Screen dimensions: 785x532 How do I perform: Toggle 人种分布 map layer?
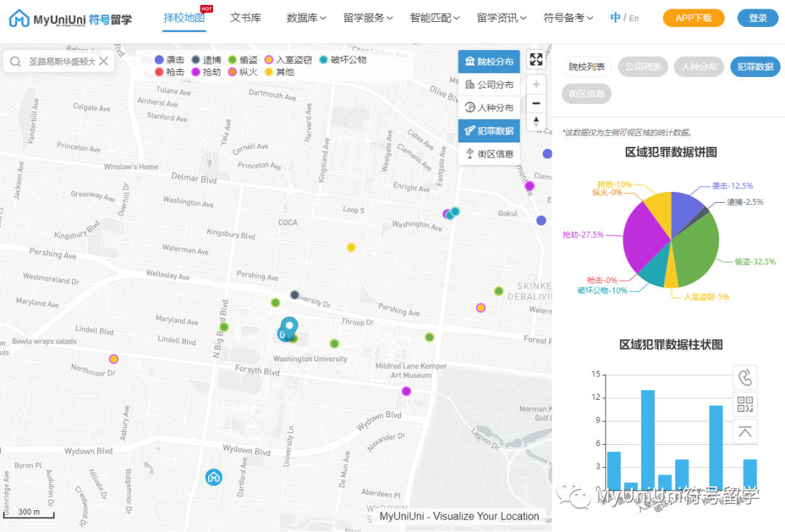(489, 108)
